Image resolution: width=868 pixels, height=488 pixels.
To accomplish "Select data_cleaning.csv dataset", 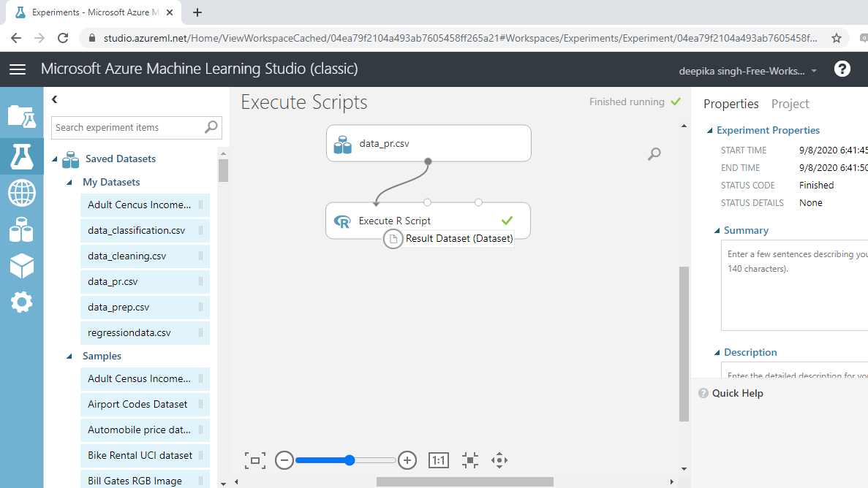I will (145, 256).
